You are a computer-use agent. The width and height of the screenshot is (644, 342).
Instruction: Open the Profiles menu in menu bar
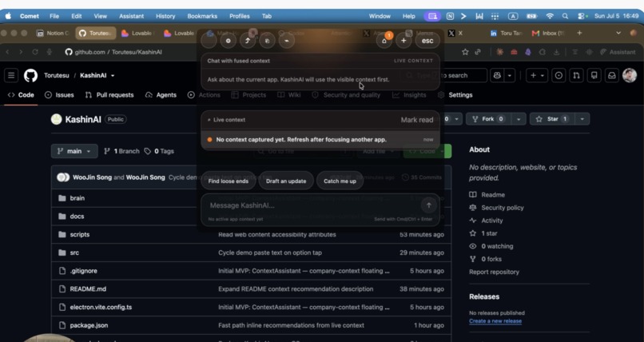click(x=240, y=16)
